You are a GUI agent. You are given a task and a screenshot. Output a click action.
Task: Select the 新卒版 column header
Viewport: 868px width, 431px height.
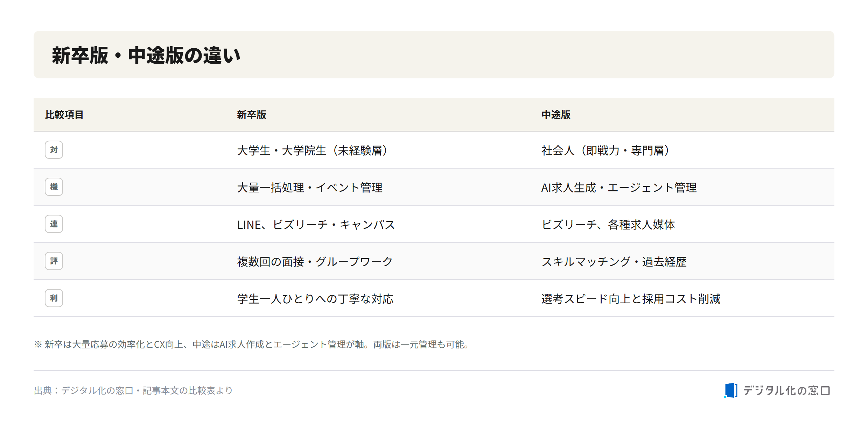click(x=251, y=115)
